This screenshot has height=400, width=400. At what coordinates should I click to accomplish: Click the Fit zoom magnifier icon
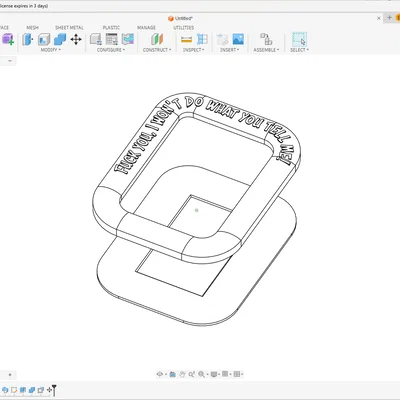[x=202, y=374]
